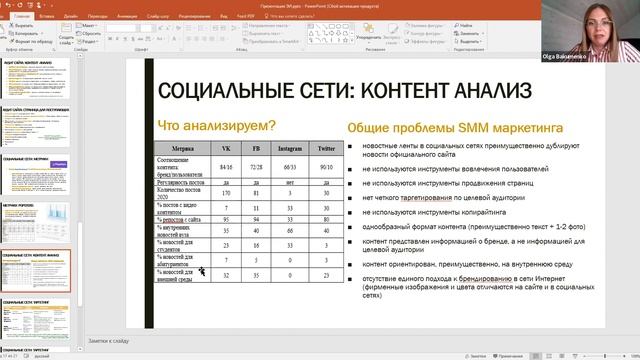Click the Вырезать (Cut) scissors button
Screen dimensions: 640x360
[22, 25]
